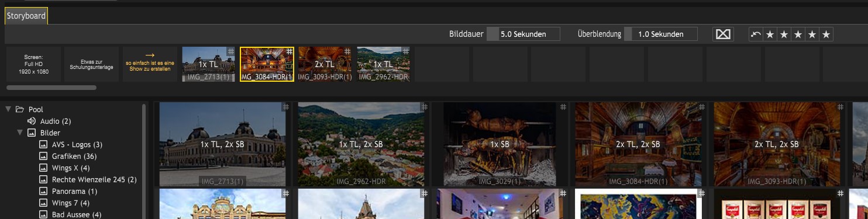868x219 pixels.
Task: Select 'so einfach ist es' storyboard tile
Action: [150, 64]
